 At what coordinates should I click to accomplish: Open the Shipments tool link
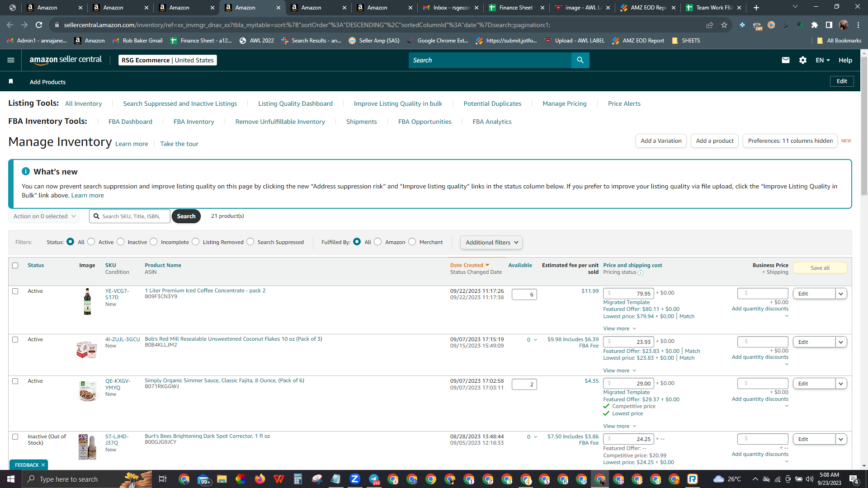[361, 122]
